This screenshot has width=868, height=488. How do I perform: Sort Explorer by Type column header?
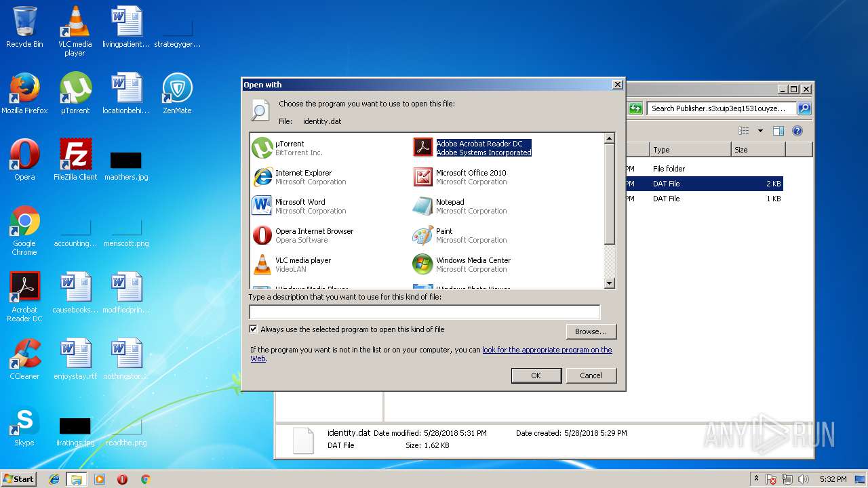pos(690,150)
